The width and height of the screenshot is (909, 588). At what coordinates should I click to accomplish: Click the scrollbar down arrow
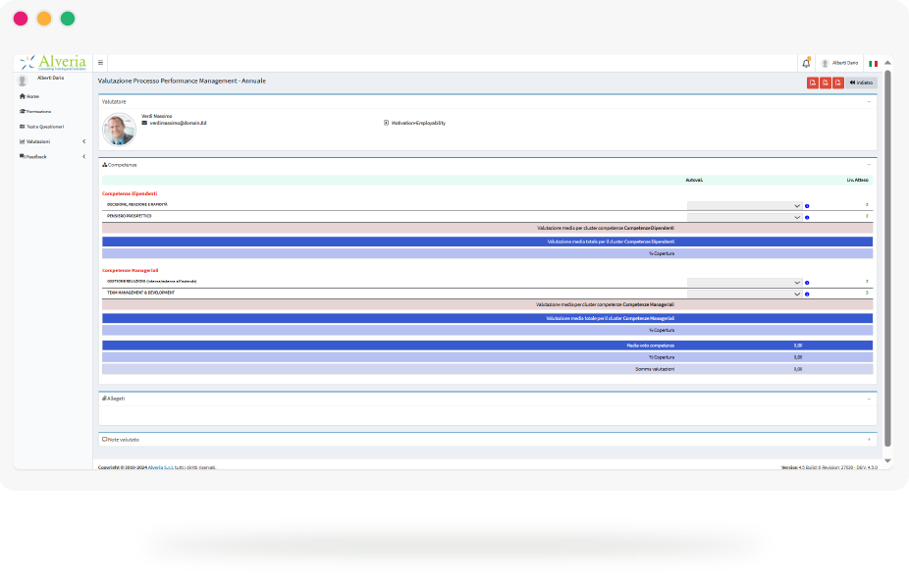pyautogui.click(x=887, y=461)
